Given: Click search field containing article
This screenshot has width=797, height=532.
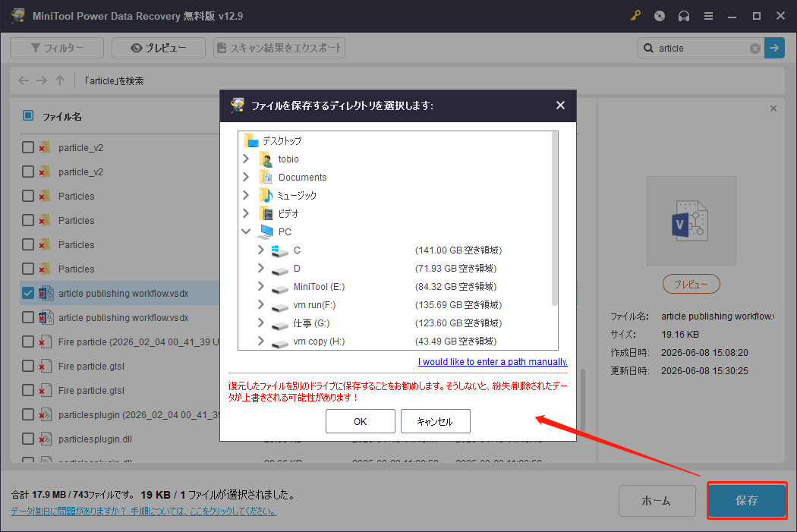Looking at the screenshot, I should [x=701, y=49].
